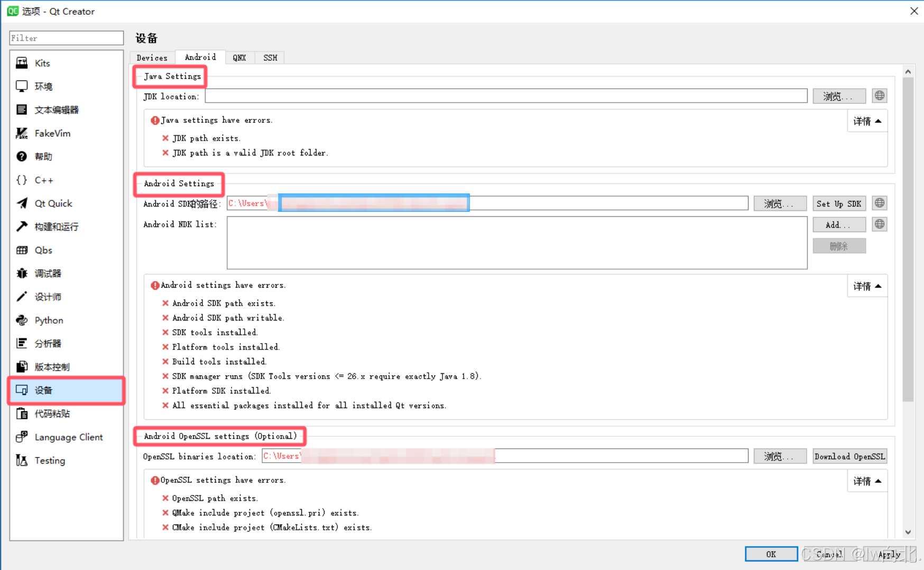Select the 帮助 help category
The height and width of the screenshot is (570, 924).
point(66,157)
